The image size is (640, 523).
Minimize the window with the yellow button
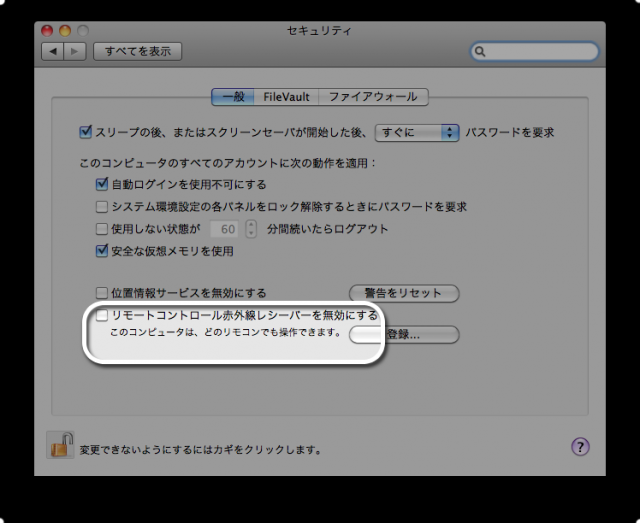[x=64, y=31]
